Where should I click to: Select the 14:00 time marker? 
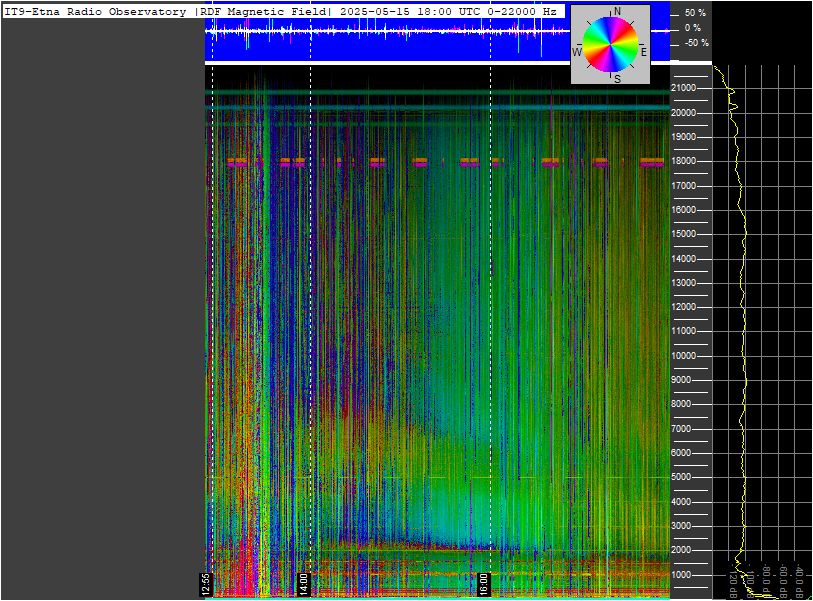[x=303, y=584]
